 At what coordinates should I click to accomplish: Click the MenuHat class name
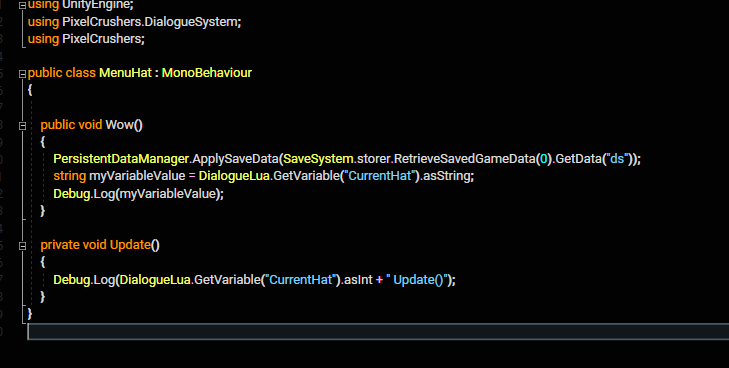(126, 73)
